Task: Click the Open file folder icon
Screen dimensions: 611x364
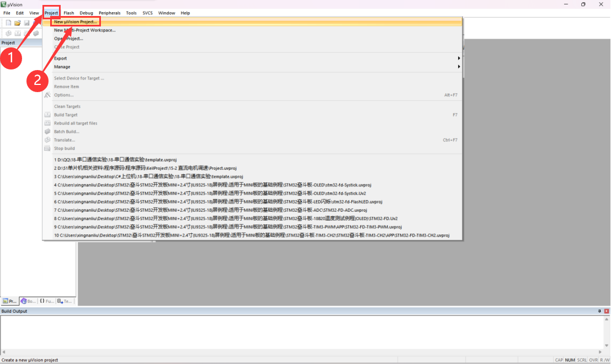Action: point(18,23)
